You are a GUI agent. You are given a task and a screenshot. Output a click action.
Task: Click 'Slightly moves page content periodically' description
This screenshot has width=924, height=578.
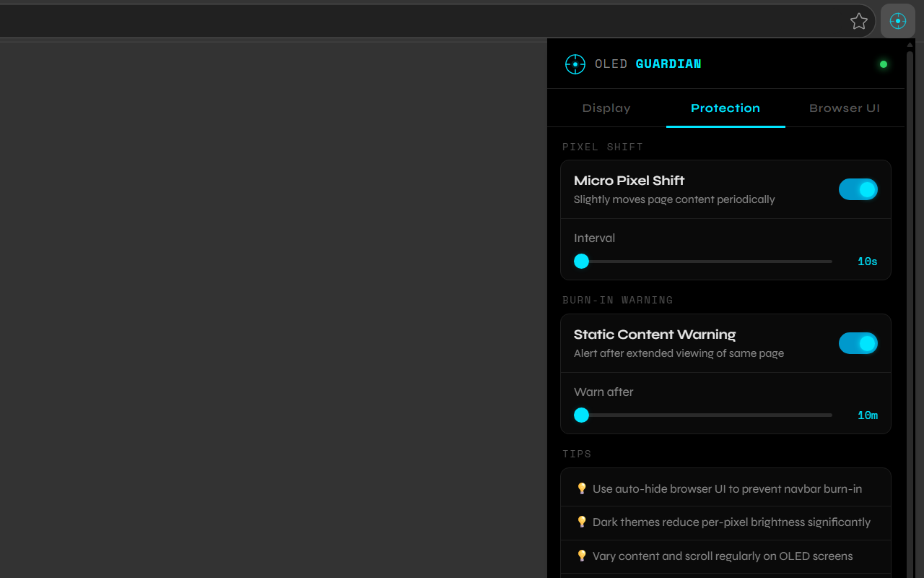pyautogui.click(x=674, y=199)
